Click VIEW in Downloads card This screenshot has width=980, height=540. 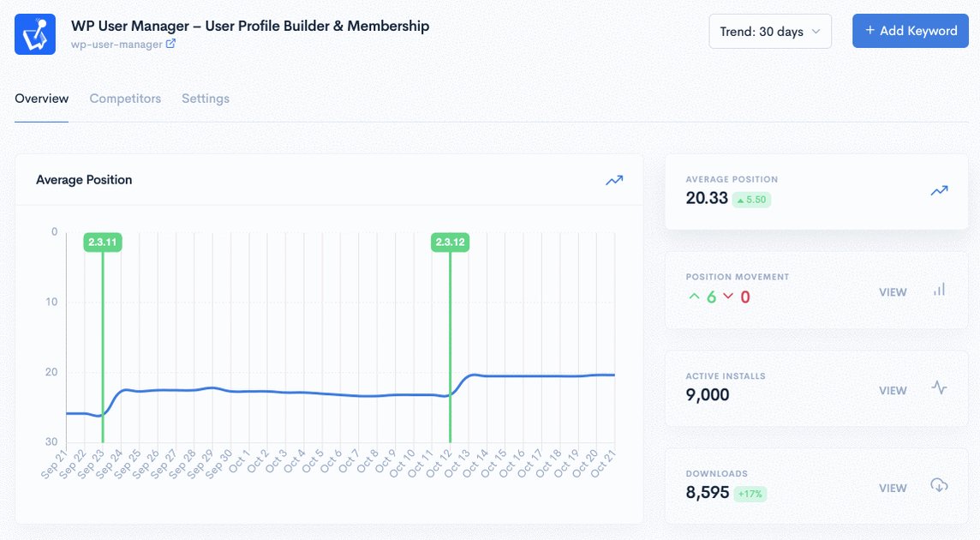(x=893, y=488)
